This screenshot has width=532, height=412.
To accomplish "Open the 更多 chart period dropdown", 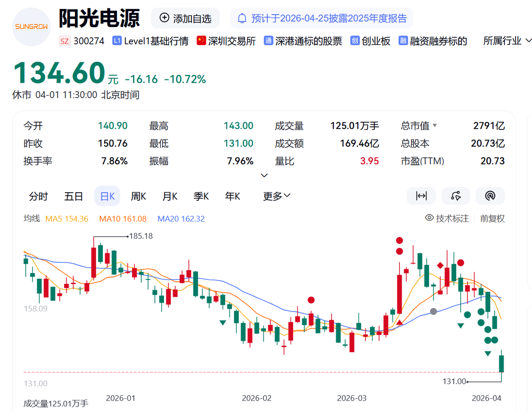I will click(277, 196).
